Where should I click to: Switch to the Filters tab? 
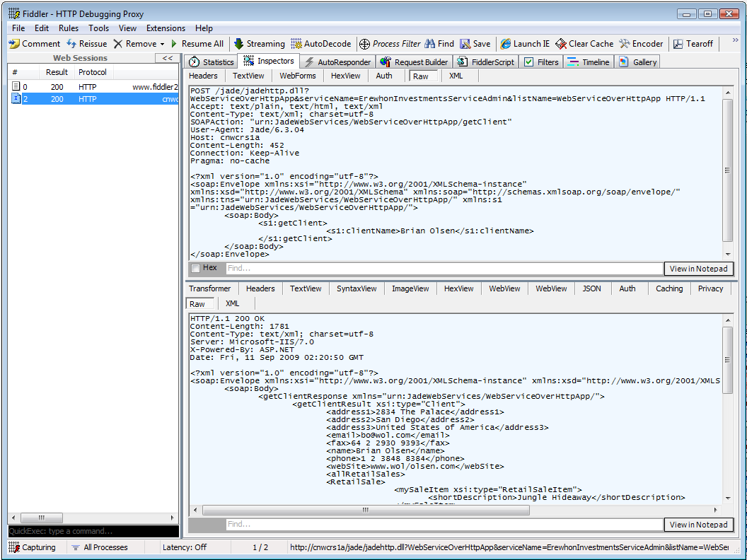pos(541,62)
